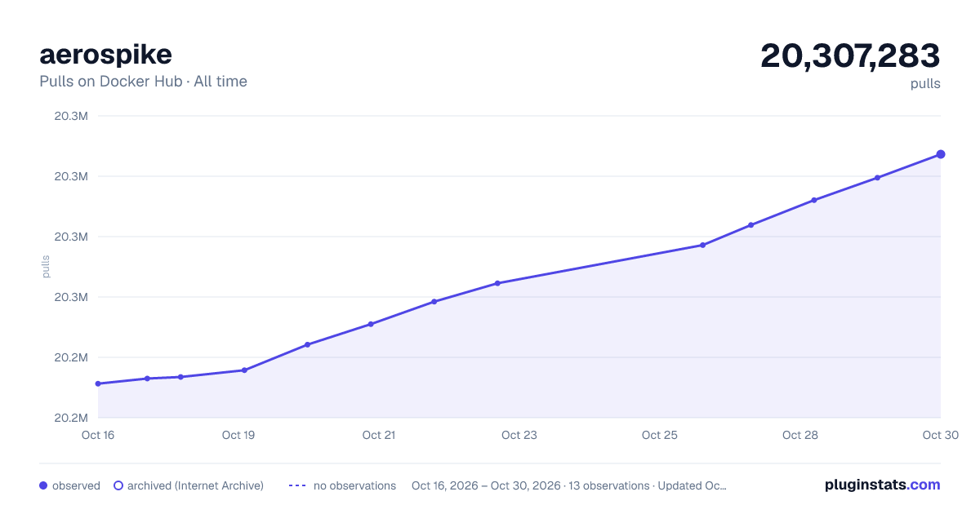Click the 'no observations' legend text
This screenshot has width=980, height=514.
(354, 485)
